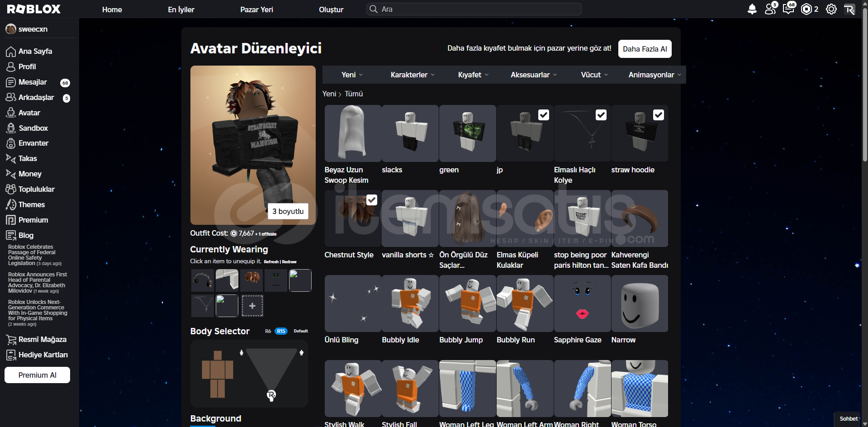Image resolution: width=868 pixels, height=427 pixels.
Task: Uncheck the jp item checkbox
Action: 544,115
